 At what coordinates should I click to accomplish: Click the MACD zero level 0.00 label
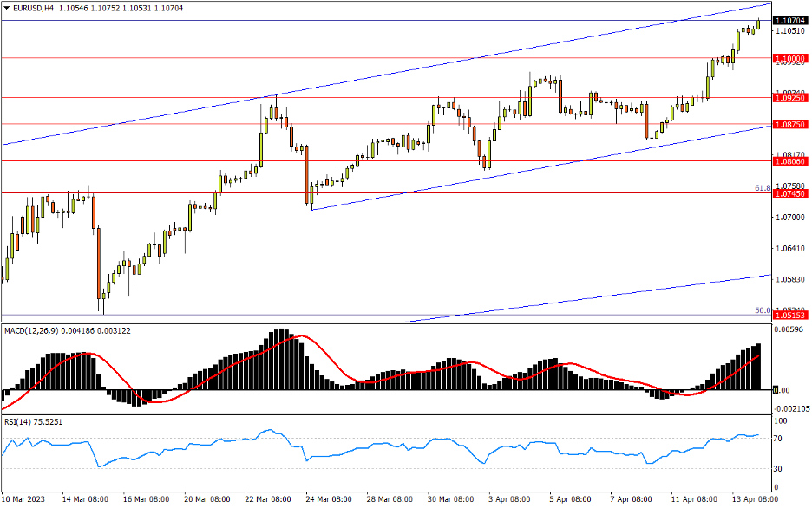pos(781,390)
